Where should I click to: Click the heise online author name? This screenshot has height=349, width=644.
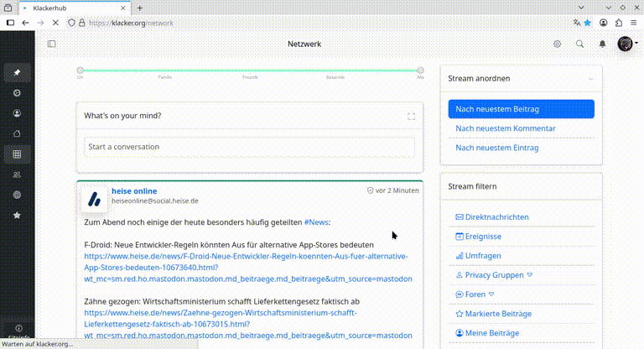click(134, 191)
